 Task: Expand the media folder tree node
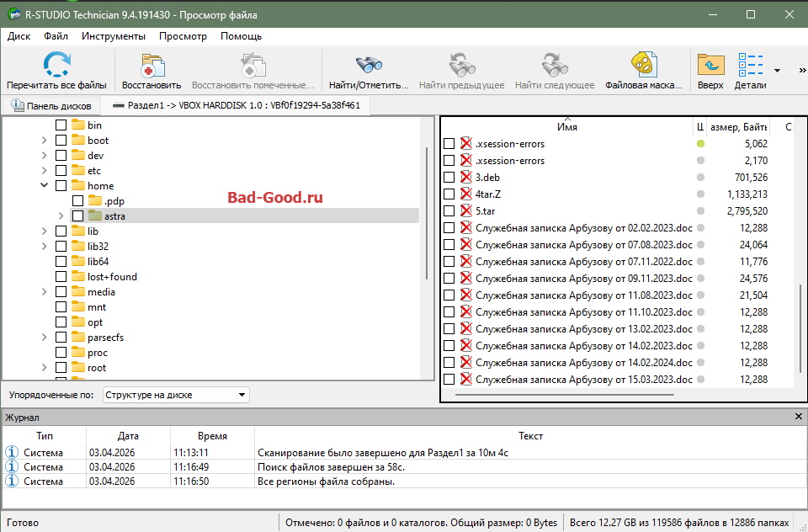[44, 292]
